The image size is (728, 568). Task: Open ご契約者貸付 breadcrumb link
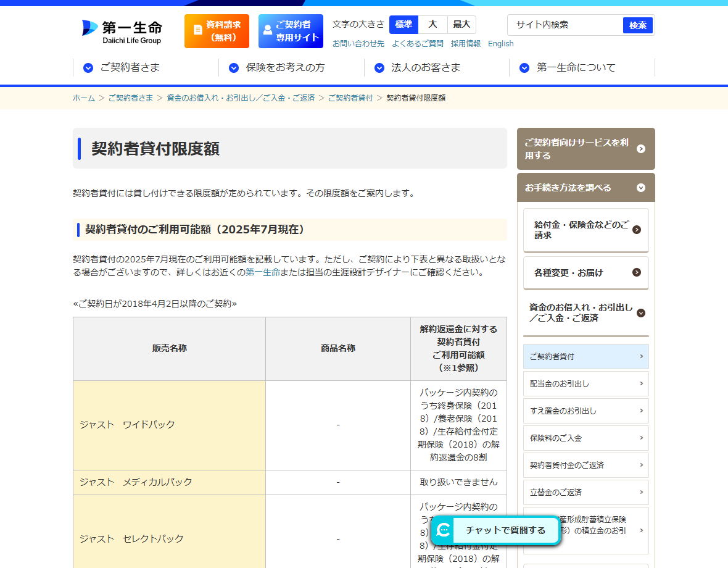tap(350, 98)
